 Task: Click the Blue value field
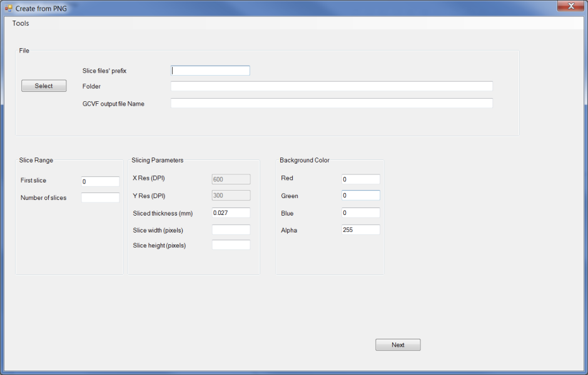pos(361,212)
